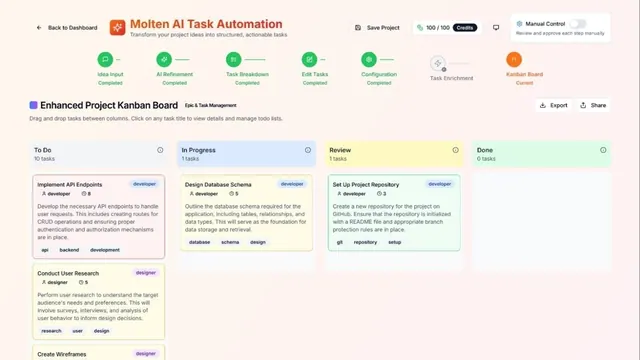Screen dimensions: 640x360
Task: Open the Edit Tasks step circle
Action: point(309,60)
